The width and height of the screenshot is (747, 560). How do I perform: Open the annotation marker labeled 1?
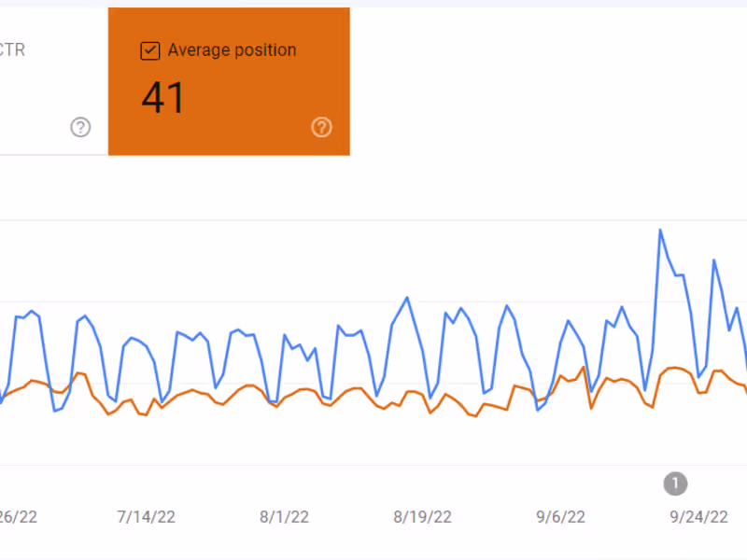pos(675,483)
